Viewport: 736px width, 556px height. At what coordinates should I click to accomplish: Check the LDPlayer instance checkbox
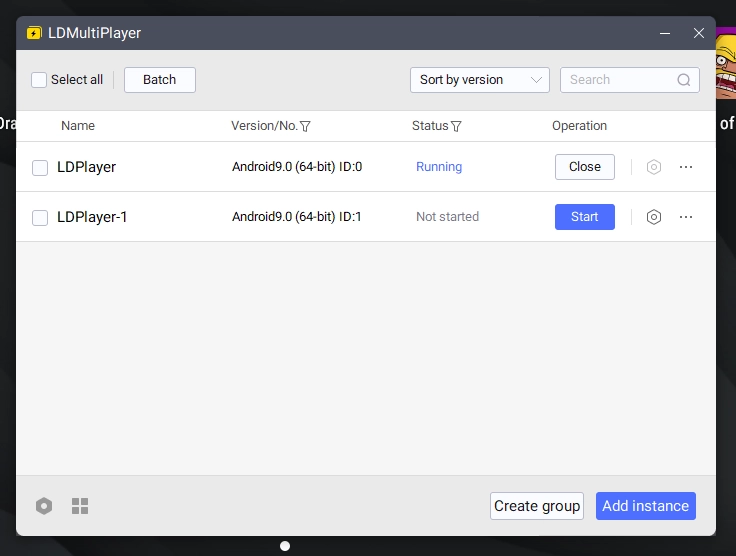40,168
